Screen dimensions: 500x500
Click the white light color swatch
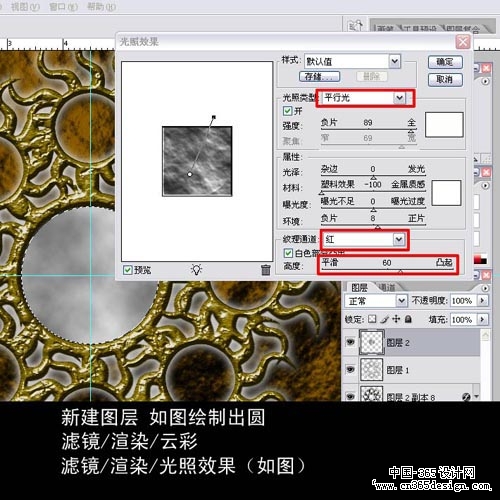(x=444, y=124)
